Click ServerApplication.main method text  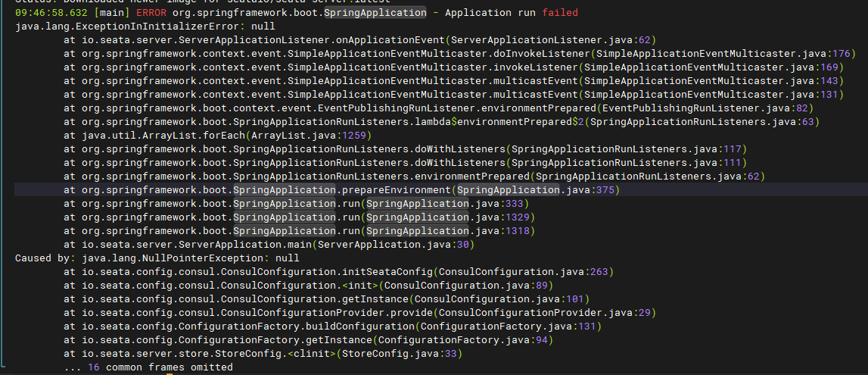pos(247,244)
